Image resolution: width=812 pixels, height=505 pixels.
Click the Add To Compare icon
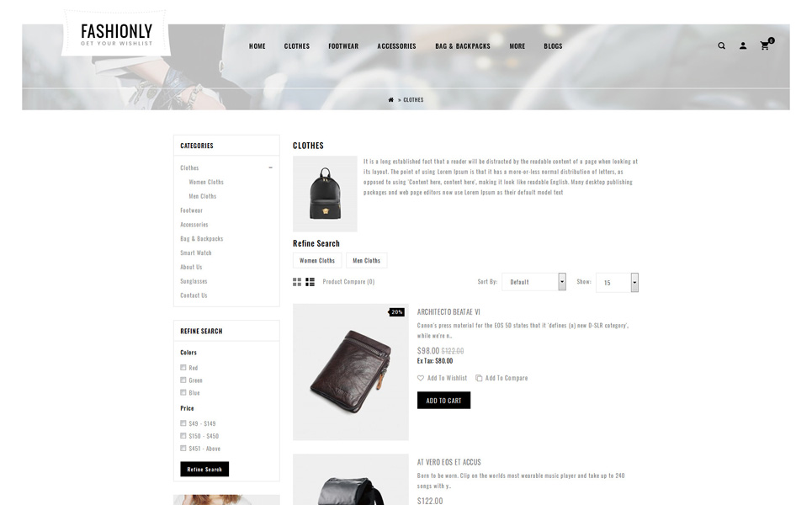coord(479,378)
